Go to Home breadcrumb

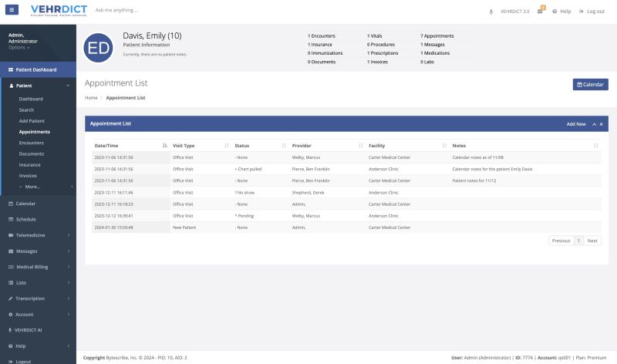tap(91, 98)
